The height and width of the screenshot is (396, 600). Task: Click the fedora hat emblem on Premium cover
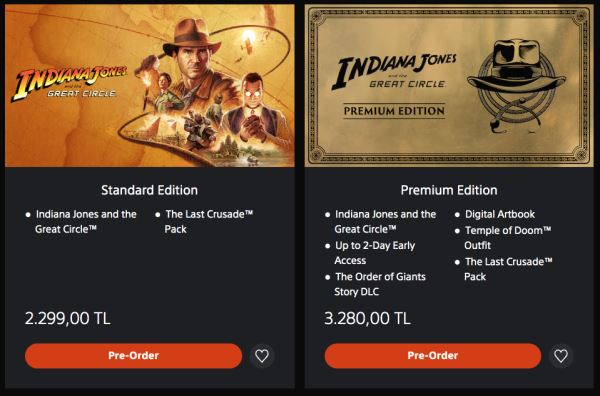[x=516, y=86]
